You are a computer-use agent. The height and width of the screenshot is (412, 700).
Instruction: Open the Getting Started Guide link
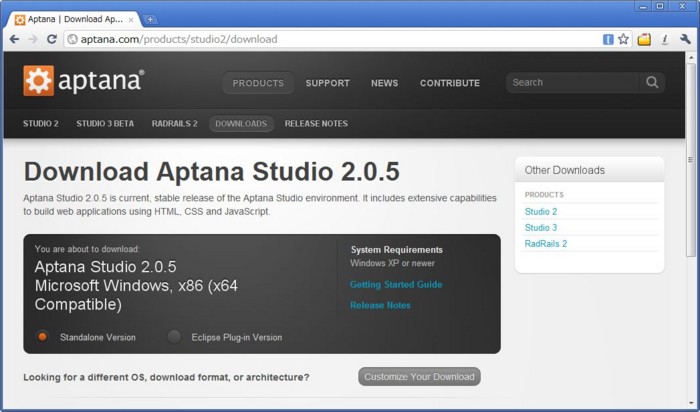coord(396,284)
